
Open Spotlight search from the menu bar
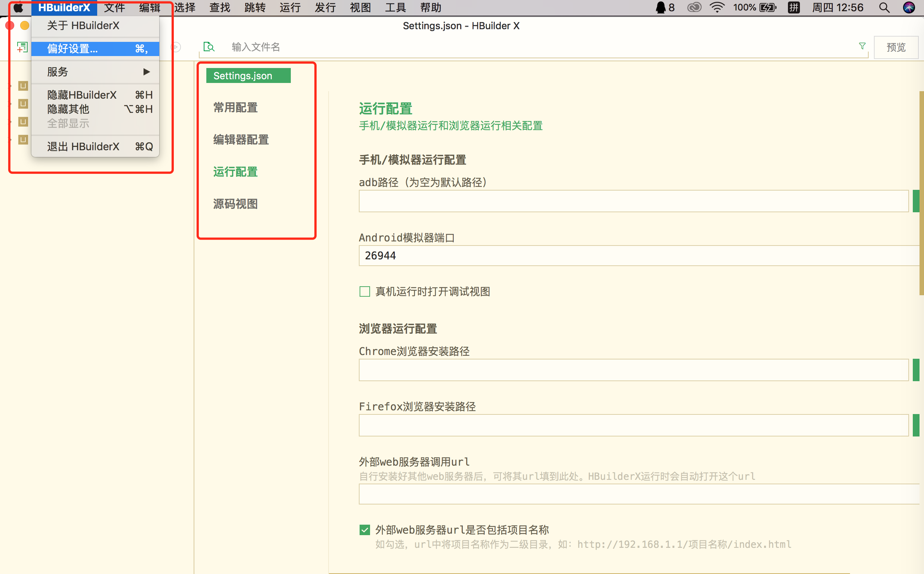(884, 7)
